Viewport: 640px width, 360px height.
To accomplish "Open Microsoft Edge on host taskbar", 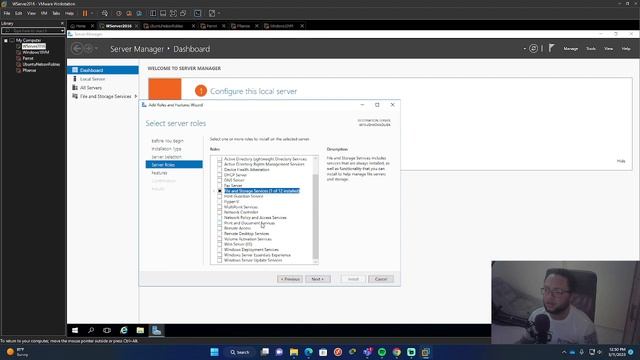I will point(308,352).
